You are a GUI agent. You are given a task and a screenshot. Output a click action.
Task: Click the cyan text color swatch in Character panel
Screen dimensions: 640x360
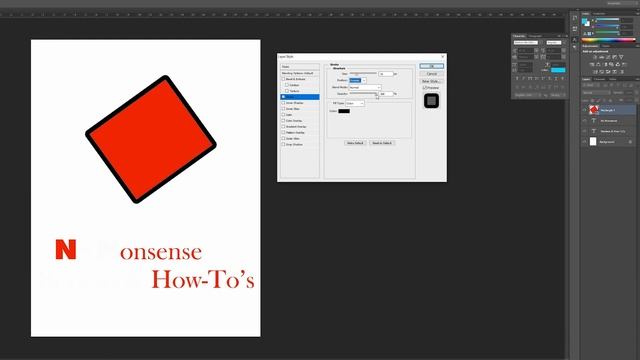tap(558, 70)
